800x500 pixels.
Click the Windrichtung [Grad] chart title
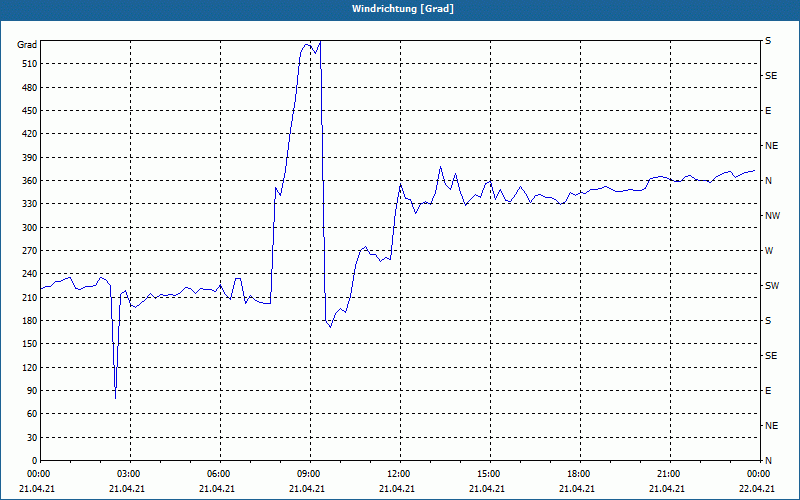(403, 9)
